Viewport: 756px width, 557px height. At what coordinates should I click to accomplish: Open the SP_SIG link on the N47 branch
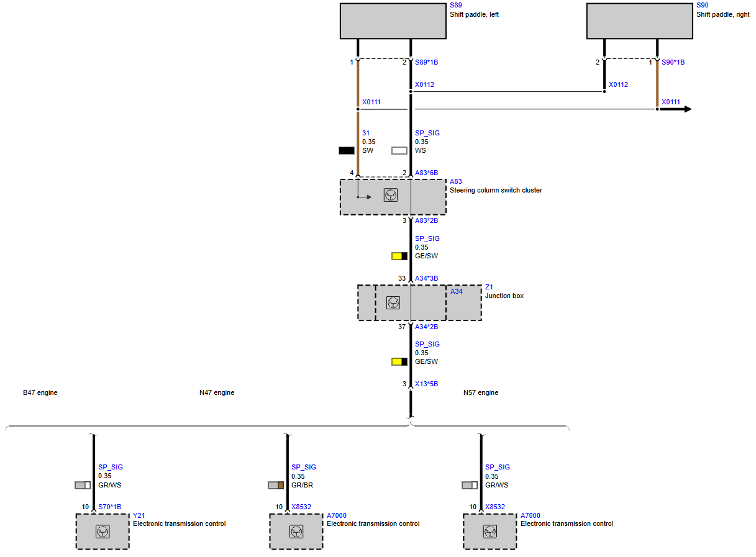click(x=304, y=467)
